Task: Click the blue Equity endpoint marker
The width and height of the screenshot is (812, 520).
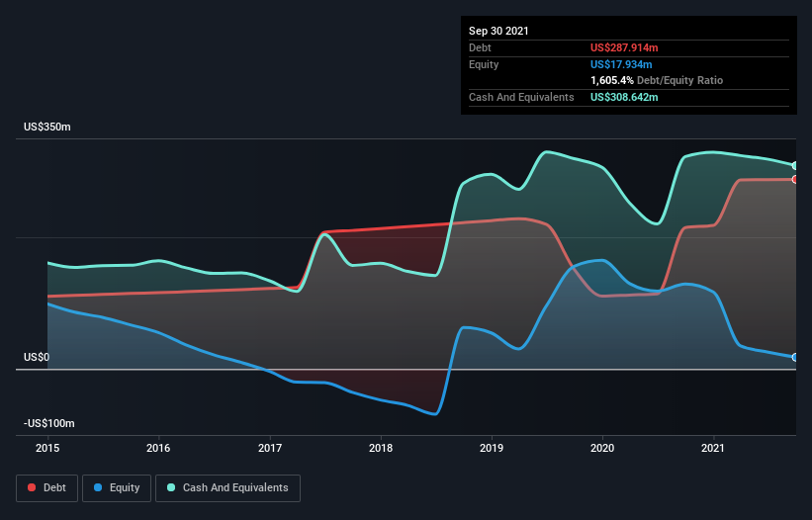Action: click(x=795, y=357)
